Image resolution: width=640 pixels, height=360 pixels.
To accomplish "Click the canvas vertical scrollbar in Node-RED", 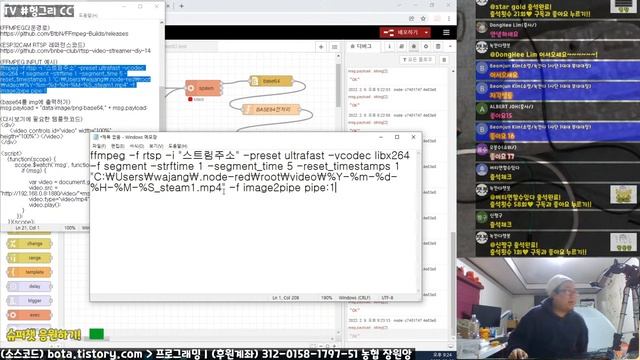I will (x=338, y=86).
